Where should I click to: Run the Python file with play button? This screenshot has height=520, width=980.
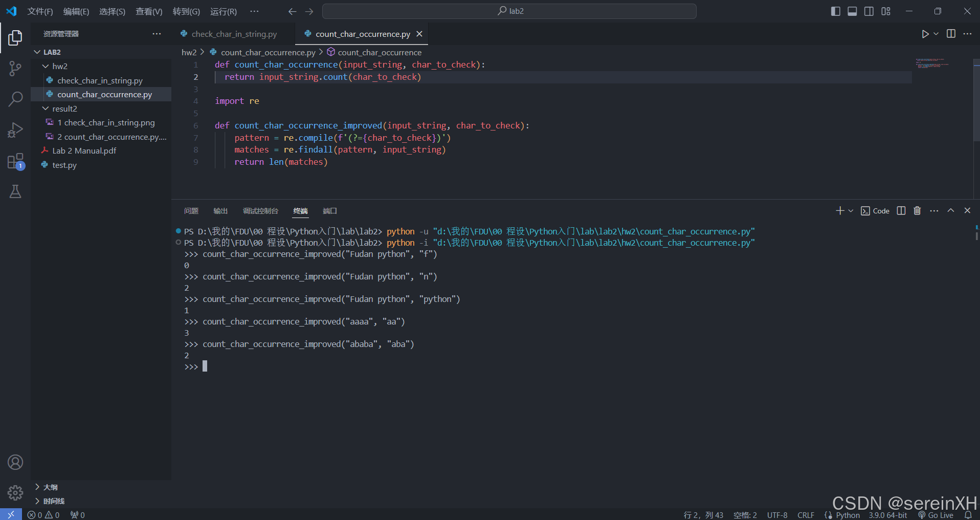tap(925, 34)
